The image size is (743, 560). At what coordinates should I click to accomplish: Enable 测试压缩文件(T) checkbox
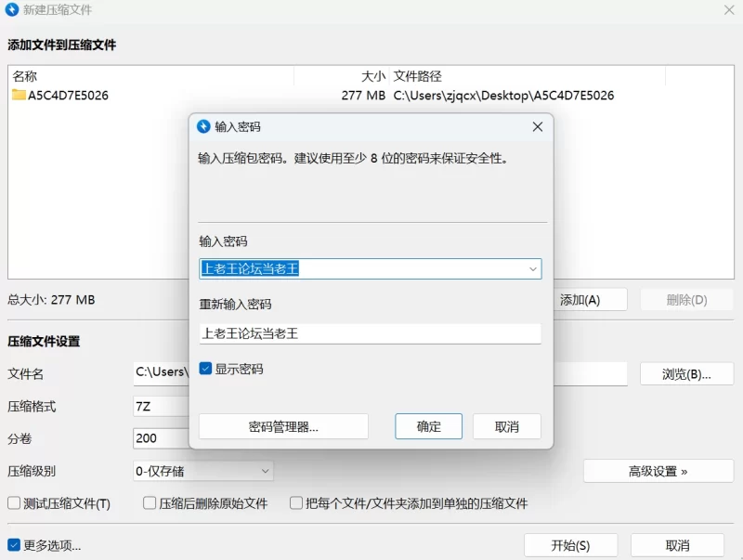point(14,503)
